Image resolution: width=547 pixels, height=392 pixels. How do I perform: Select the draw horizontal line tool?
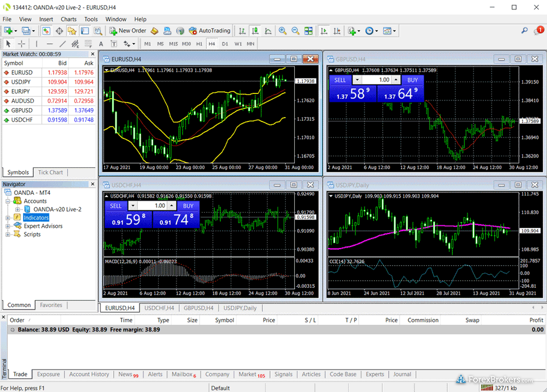point(49,44)
